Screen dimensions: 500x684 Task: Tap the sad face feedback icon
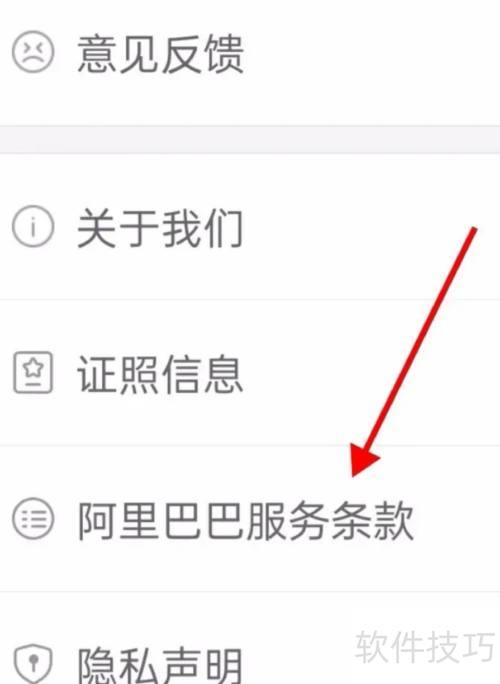coord(33,52)
